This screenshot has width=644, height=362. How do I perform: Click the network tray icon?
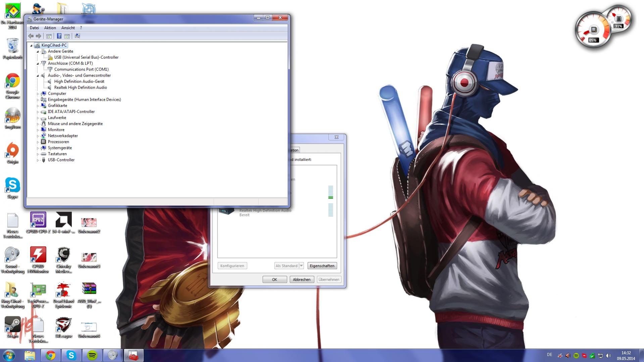tap(600, 356)
